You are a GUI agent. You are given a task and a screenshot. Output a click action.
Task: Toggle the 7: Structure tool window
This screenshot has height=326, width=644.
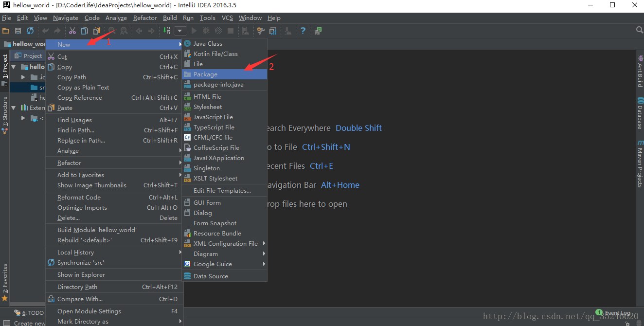coord(5,114)
